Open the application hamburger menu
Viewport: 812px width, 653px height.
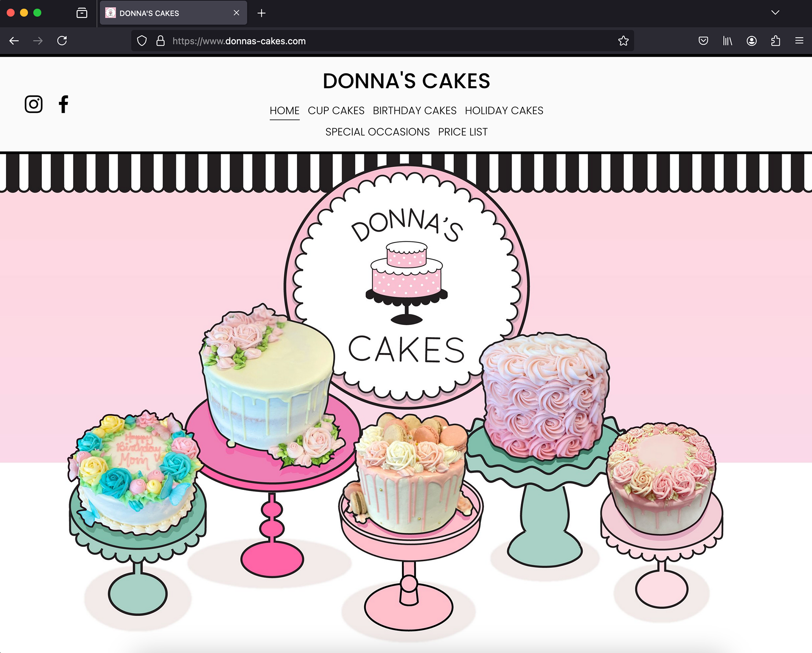pos(799,41)
